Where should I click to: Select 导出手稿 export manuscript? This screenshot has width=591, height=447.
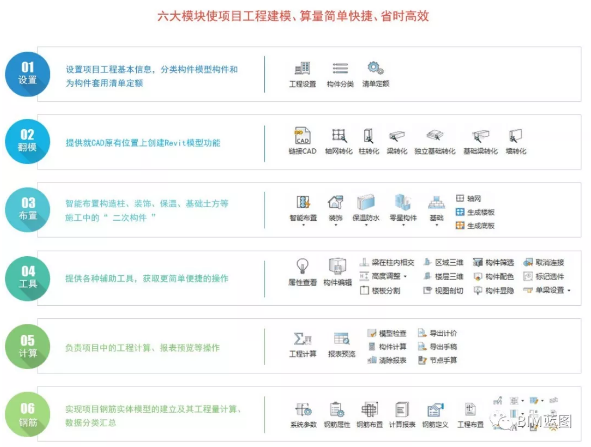click(x=438, y=346)
